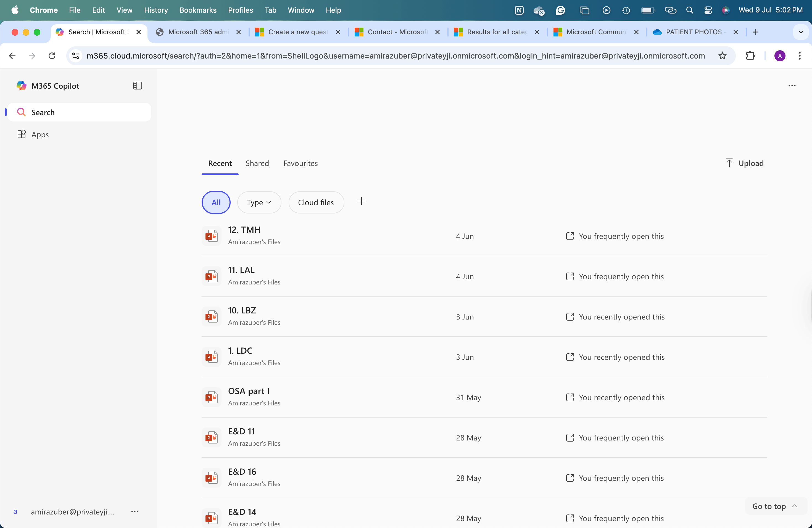Open PowerPoint file icon for 12. TMH
The height and width of the screenshot is (528, 812).
click(x=212, y=236)
